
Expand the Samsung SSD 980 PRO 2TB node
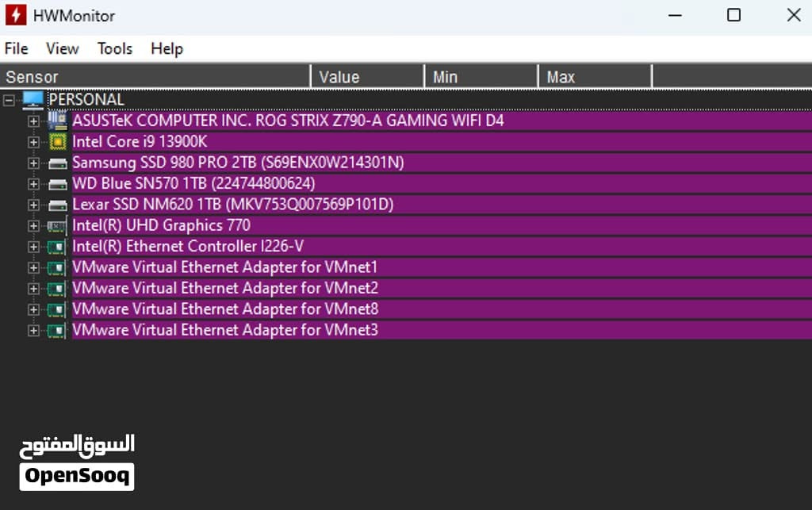pyautogui.click(x=33, y=163)
